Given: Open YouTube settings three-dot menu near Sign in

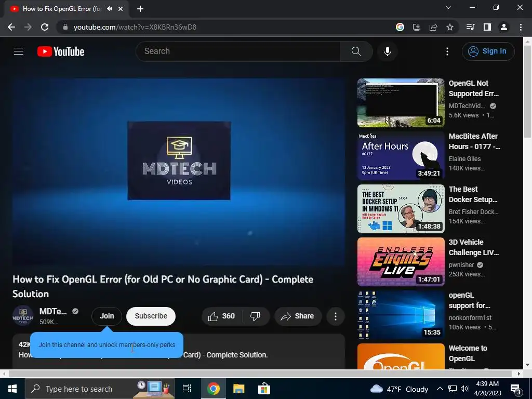Looking at the screenshot, I should (447, 51).
